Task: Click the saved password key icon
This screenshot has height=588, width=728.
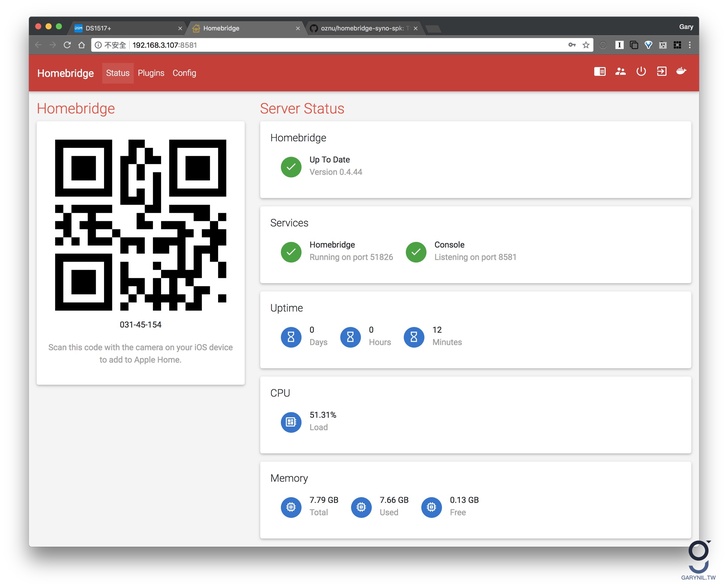Action: 572,45
